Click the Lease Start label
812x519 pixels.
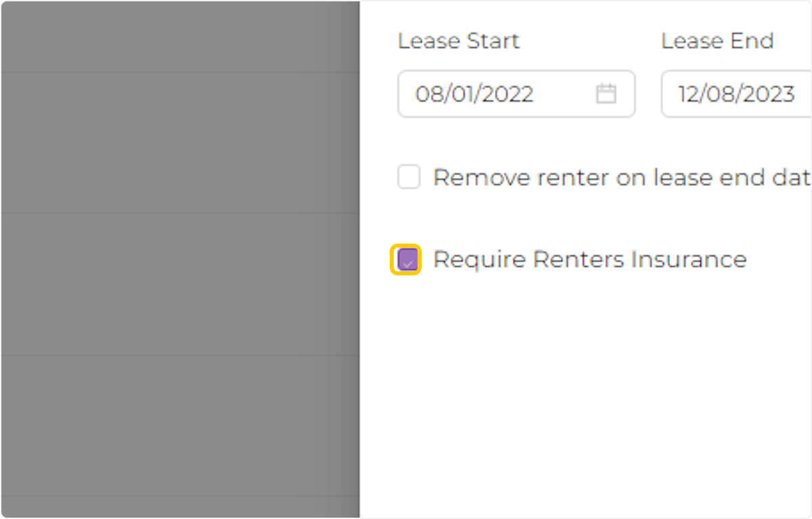tap(459, 41)
